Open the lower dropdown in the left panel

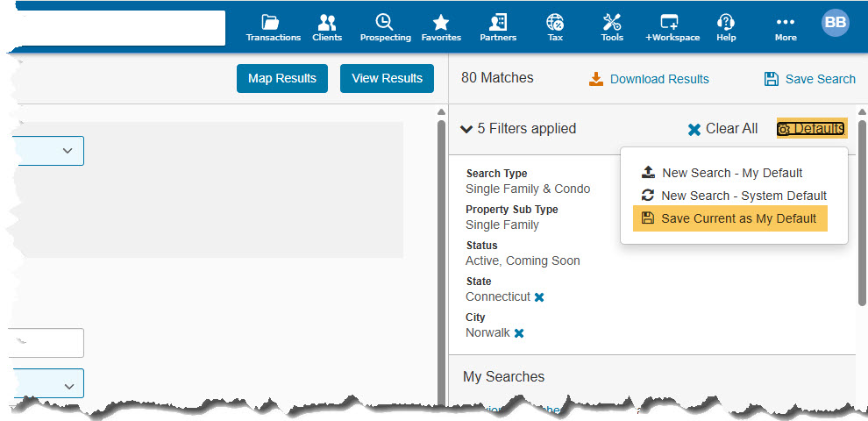coord(46,383)
